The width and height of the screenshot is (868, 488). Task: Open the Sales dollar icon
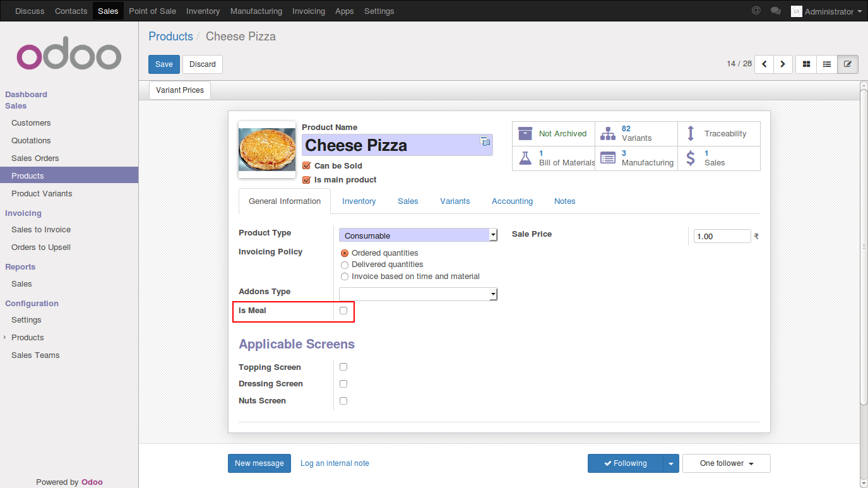tap(691, 158)
